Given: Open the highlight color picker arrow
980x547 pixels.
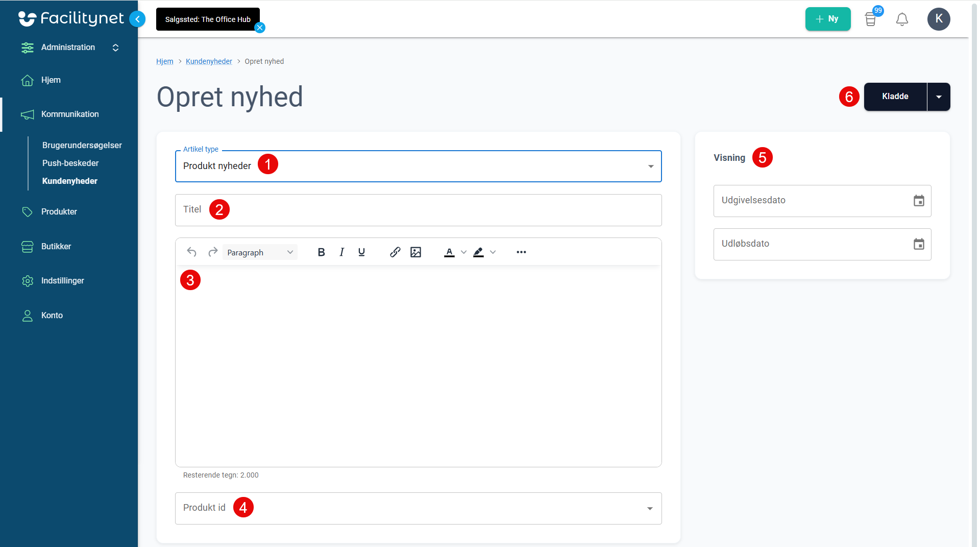Looking at the screenshot, I should pyautogui.click(x=493, y=252).
